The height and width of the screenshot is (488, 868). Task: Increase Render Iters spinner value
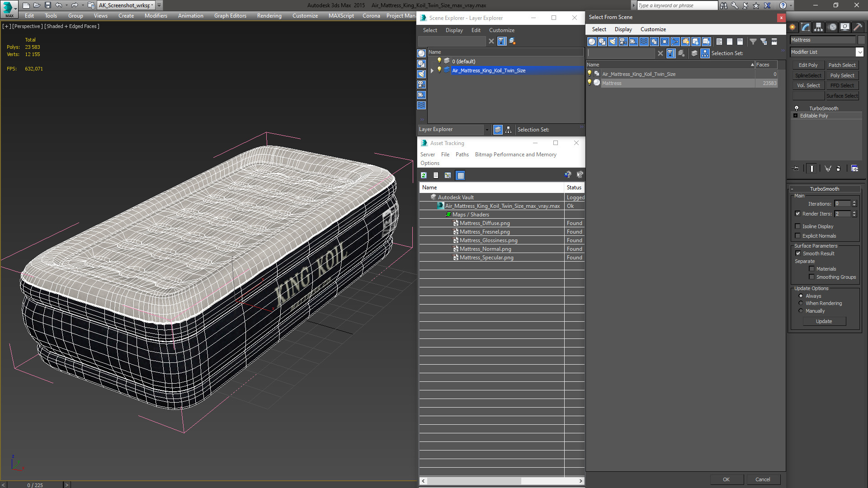coord(854,212)
